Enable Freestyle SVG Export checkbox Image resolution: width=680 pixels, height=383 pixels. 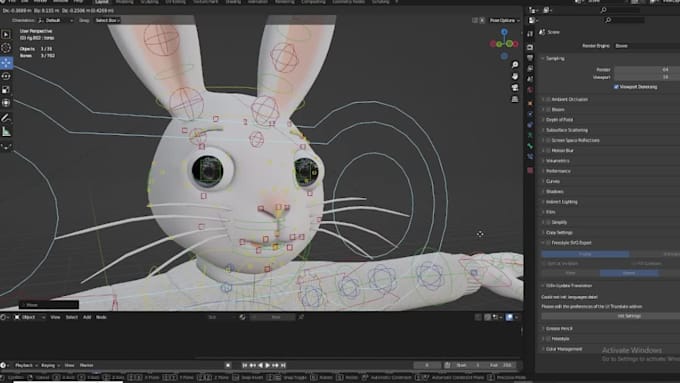click(x=548, y=243)
